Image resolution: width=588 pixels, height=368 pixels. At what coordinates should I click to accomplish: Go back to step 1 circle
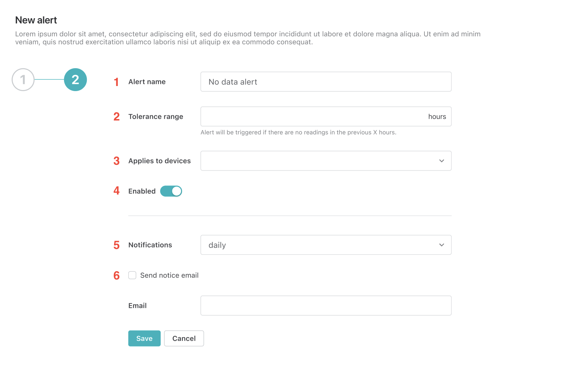pyautogui.click(x=23, y=79)
